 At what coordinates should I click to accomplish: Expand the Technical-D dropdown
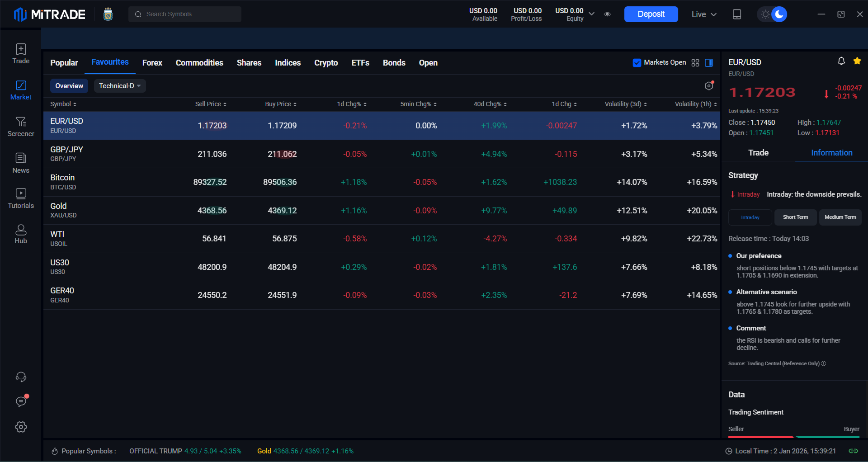pos(120,86)
